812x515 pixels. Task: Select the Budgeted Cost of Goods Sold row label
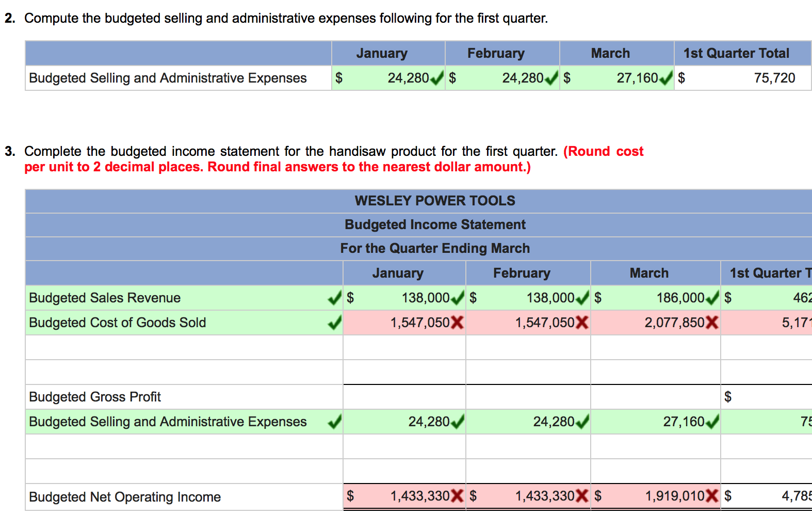[x=118, y=323]
